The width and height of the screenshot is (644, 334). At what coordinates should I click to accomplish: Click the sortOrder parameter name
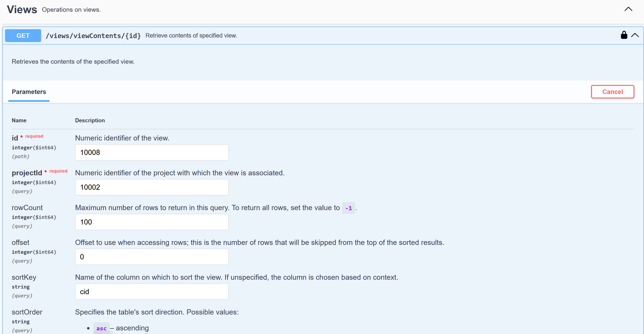tap(27, 312)
